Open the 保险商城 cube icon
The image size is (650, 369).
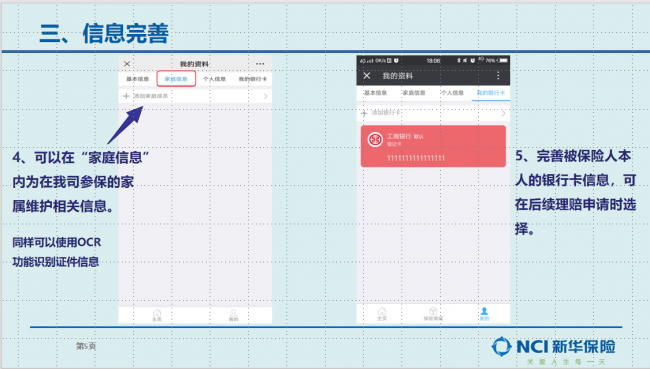pos(433,314)
